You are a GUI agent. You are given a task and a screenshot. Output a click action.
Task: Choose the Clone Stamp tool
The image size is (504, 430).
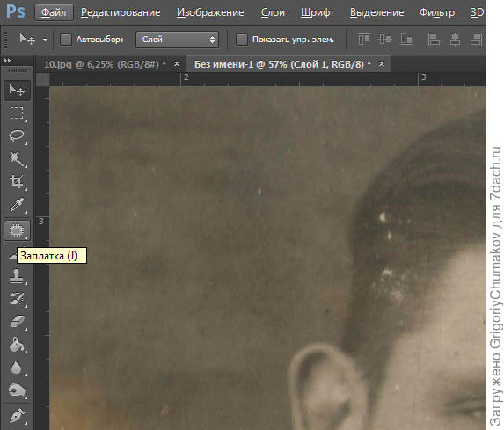coord(17,276)
